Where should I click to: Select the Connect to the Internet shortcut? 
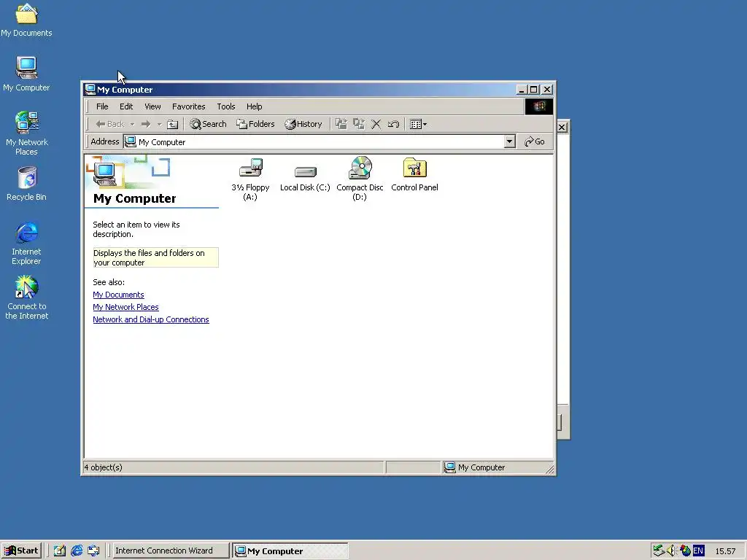tap(27, 298)
